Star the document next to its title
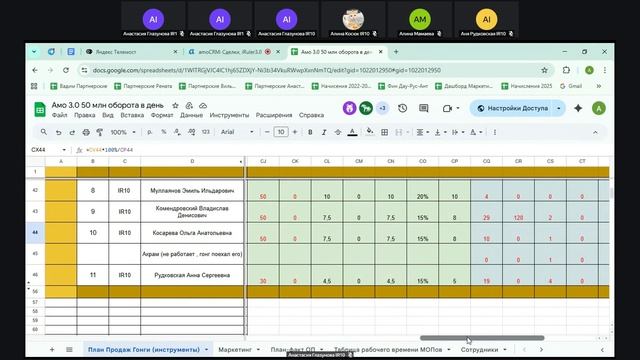Viewport: 640px width, 360px height. coord(175,105)
